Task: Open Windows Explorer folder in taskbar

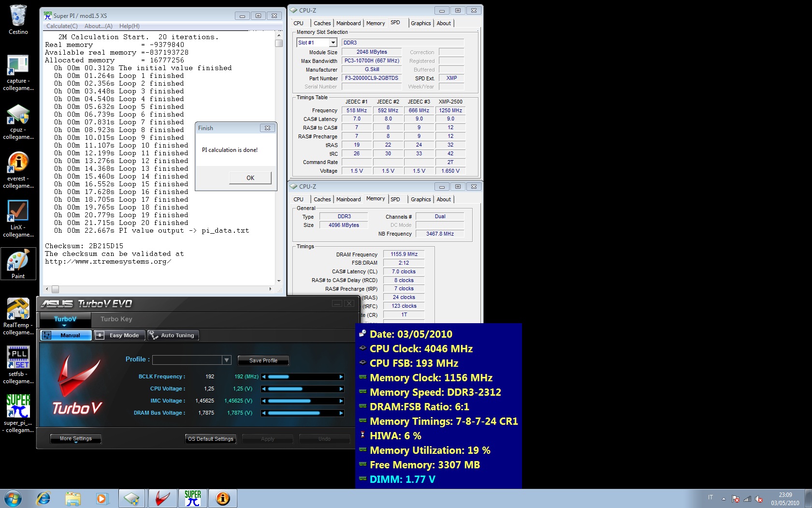Action: 73,498
